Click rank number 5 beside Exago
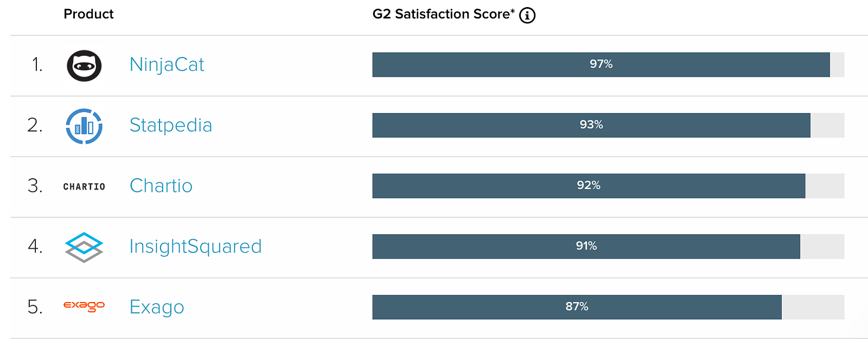Viewport: 868px width, 339px height. (x=35, y=307)
